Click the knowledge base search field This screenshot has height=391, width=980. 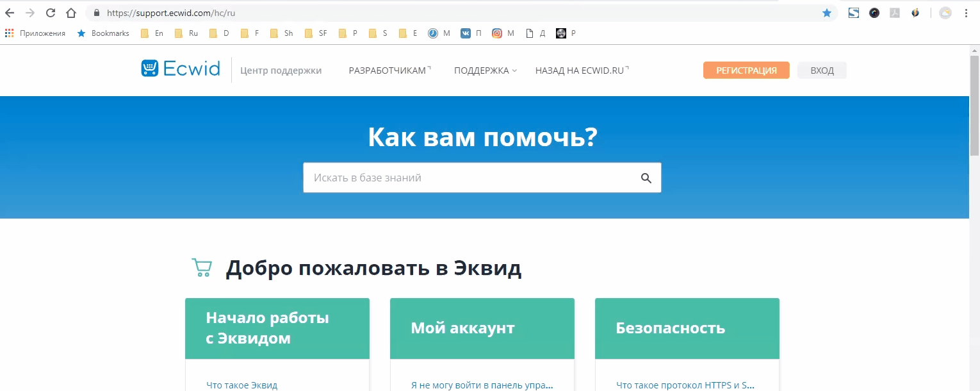tap(471, 178)
